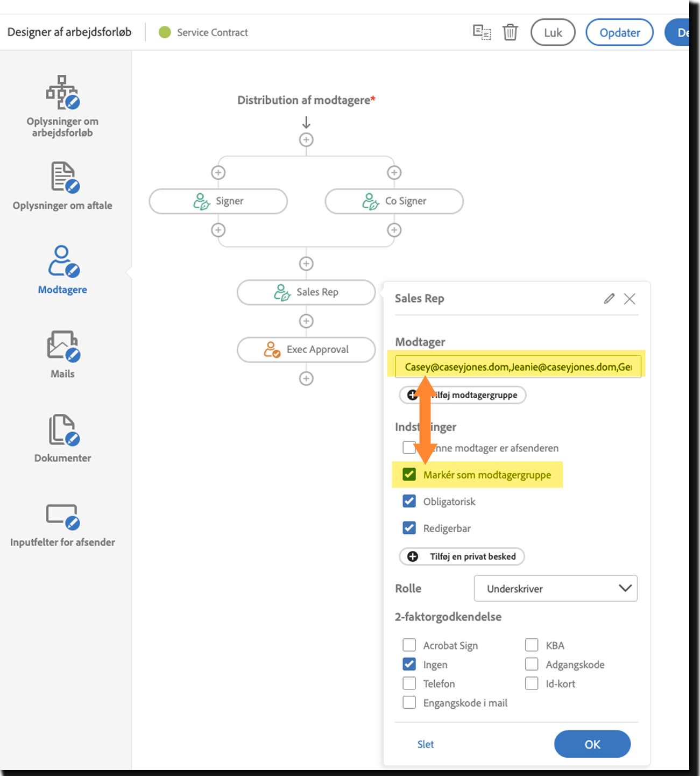Click the Inputfelter for afsender icon

62,516
